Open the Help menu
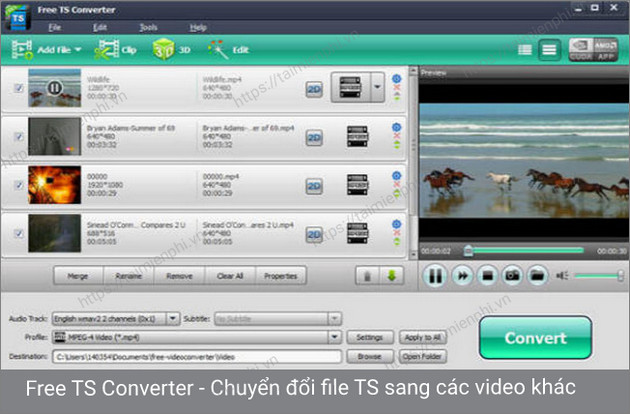 pyautogui.click(x=198, y=27)
